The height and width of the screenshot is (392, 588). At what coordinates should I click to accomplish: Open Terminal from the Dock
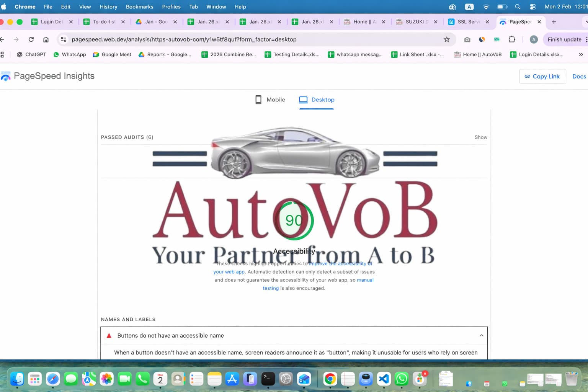point(268,379)
